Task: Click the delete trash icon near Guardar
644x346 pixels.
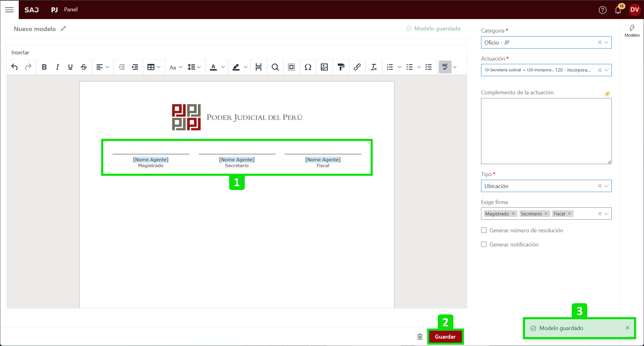Action: tap(420, 337)
